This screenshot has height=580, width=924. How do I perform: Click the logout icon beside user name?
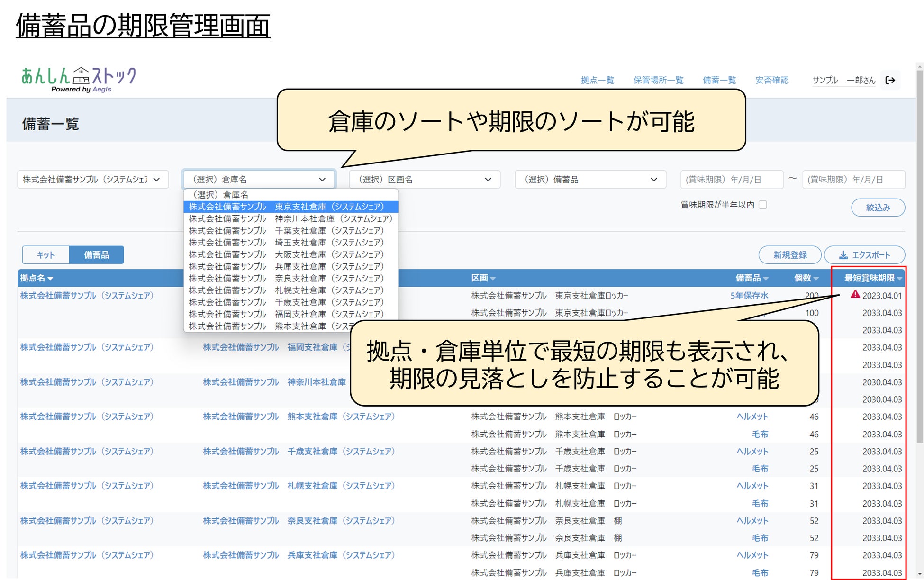[x=890, y=80]
